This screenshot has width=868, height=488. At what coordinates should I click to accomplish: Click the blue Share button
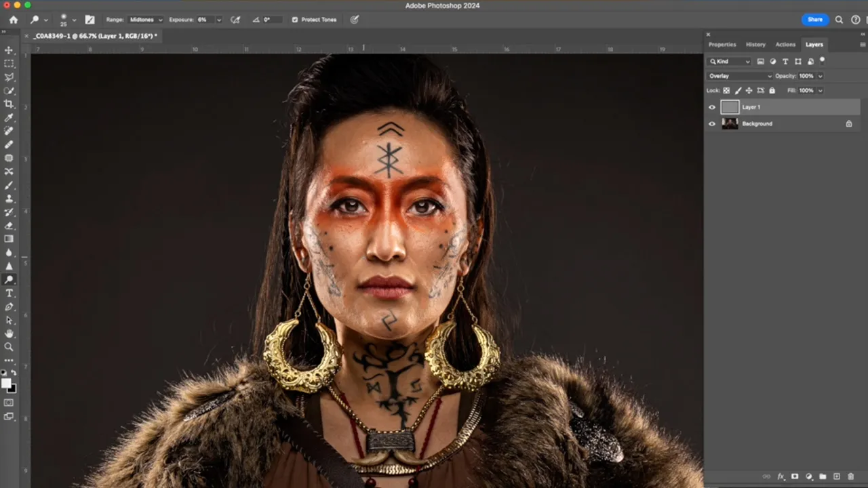814,20
